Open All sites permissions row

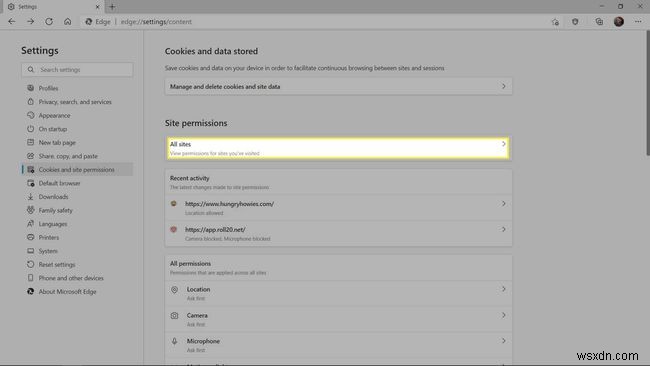(x=338, y=148)
